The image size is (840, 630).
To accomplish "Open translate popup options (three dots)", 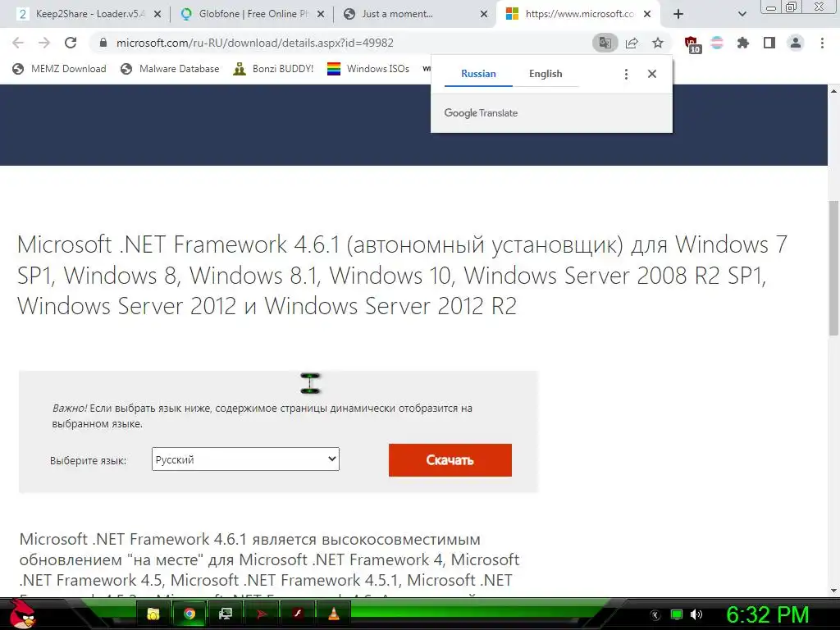I will click(x=626, y=74).
